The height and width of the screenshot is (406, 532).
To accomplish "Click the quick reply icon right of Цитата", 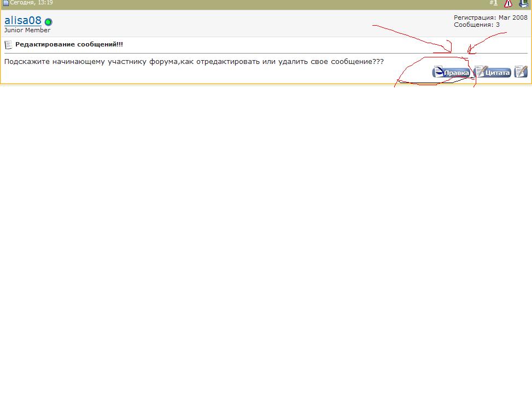I will click(521, 72).
